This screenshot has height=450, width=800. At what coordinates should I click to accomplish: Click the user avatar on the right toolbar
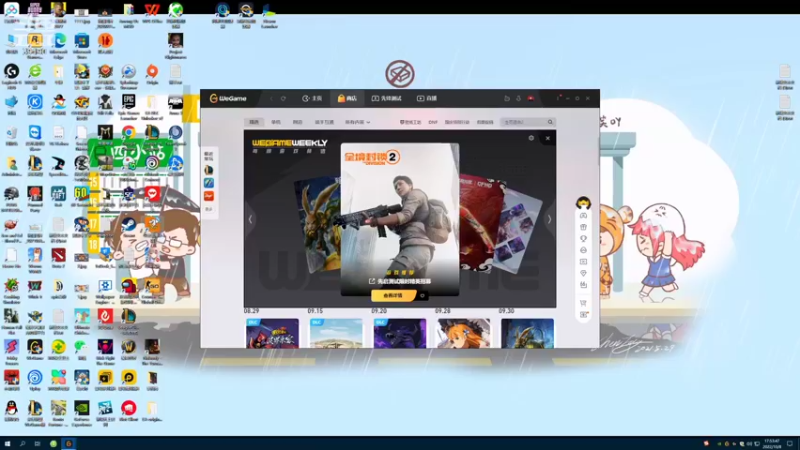tap(583, 203)
